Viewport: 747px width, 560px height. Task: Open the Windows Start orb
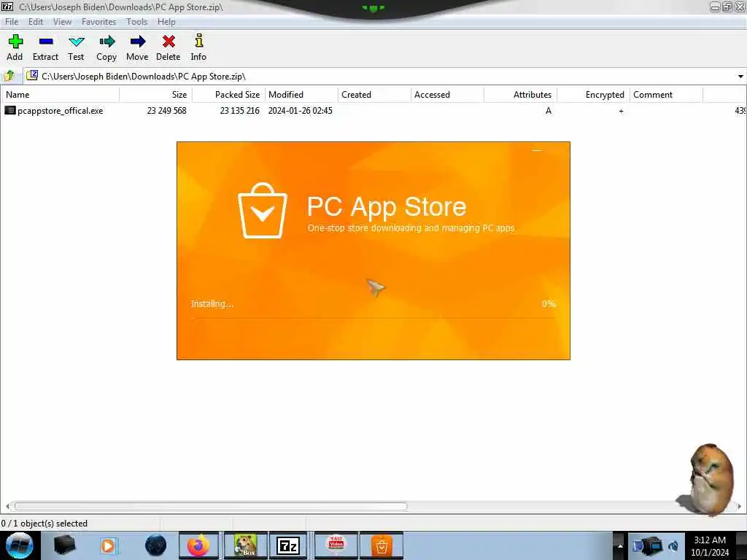[x=20, y=545]
